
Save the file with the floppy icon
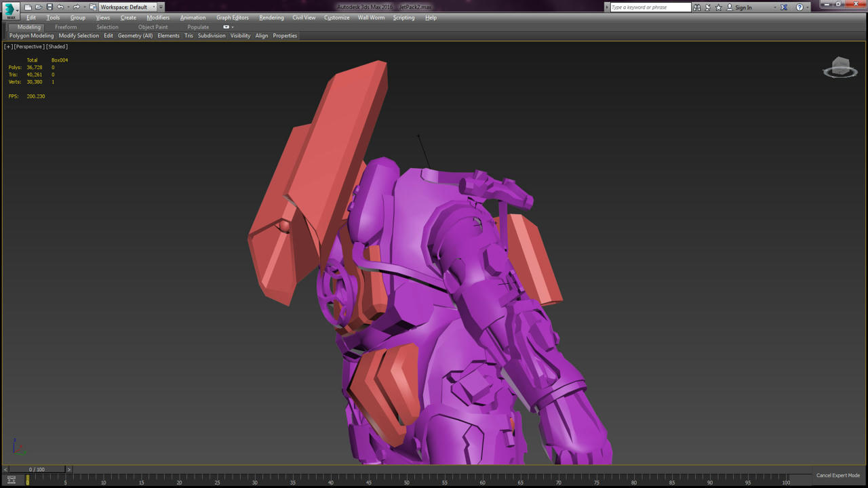tap(50, 7)
